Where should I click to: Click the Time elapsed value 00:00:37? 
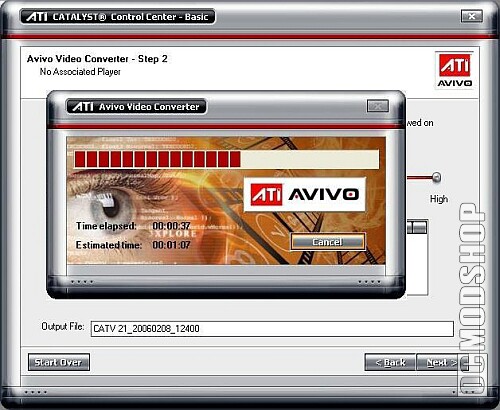coord(171,226)
